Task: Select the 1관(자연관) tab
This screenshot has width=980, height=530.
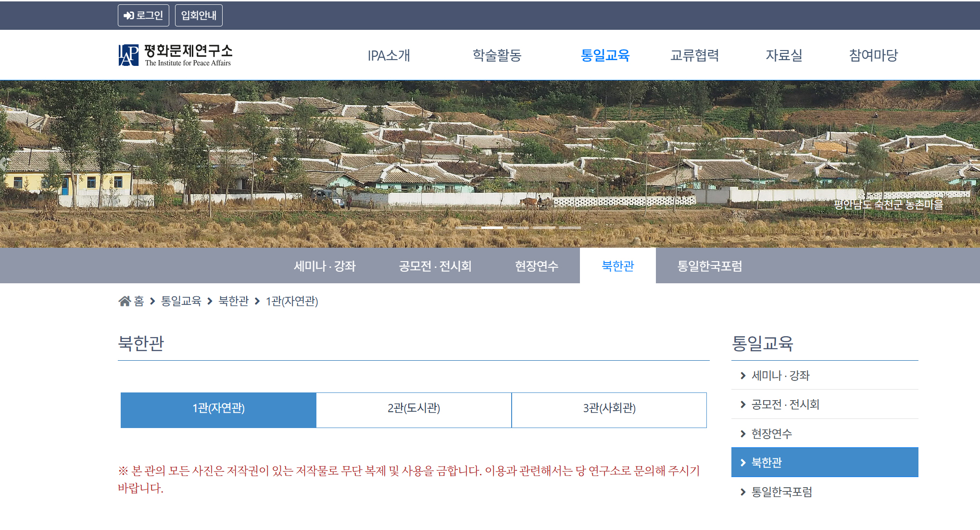Action: [218, 408]
